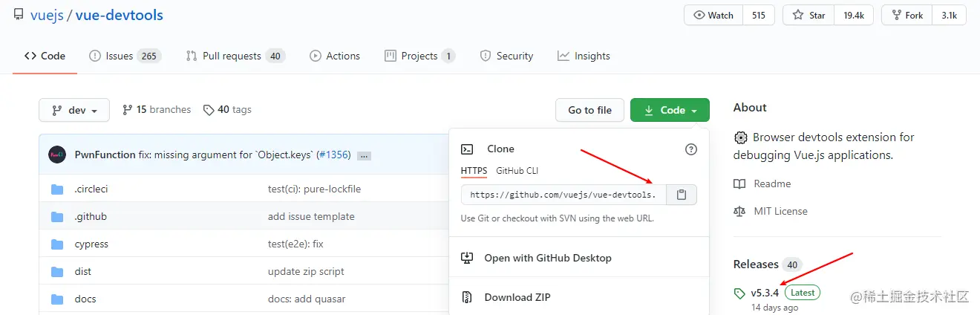The height and width of the screenshot is (315, 980).
Task: Open the 'update zip script' commit message
Action: pyautogui.click(x=306, y=271)
